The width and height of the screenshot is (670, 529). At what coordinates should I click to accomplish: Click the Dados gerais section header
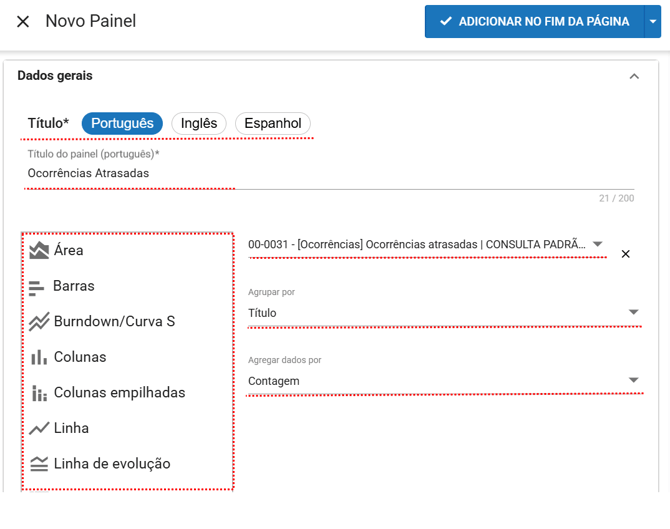coord(55,76)
